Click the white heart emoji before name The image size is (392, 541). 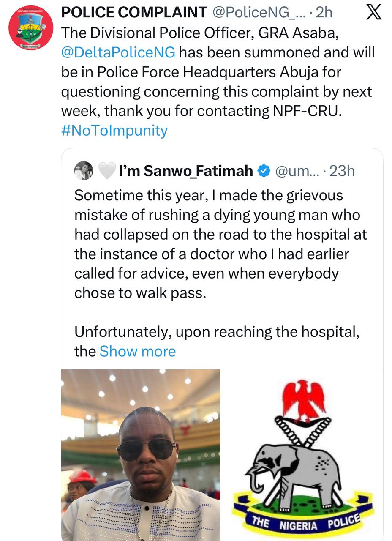pyautogui.click(x=106, y=171)
